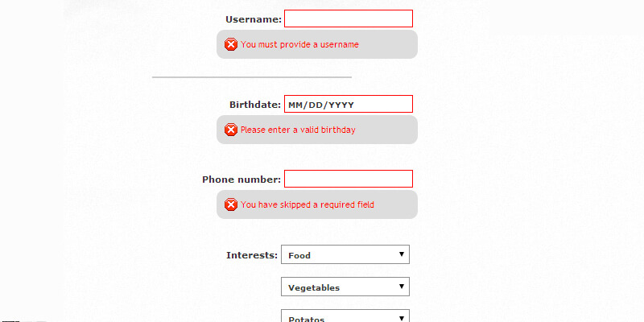Viewport: 644px width, 322px height.
Task: Click the arrow on the Vegetables dropdown
Action: click(x=402, y=287)
